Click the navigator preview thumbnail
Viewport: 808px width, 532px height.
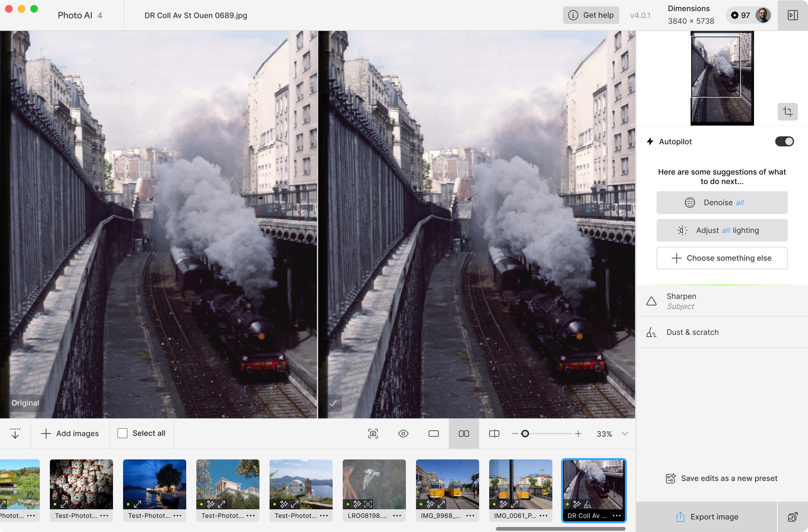tap(722, 78)
